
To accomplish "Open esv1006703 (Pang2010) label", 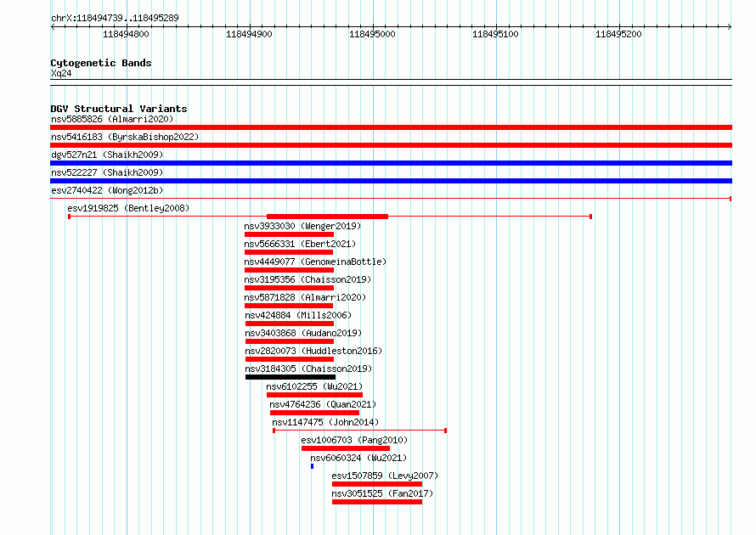I will pos(354,440).
